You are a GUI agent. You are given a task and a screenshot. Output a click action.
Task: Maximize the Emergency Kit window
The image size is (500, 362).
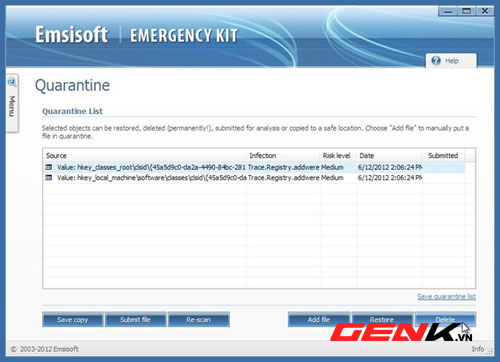pyautogui.click(x=467, y=12)
